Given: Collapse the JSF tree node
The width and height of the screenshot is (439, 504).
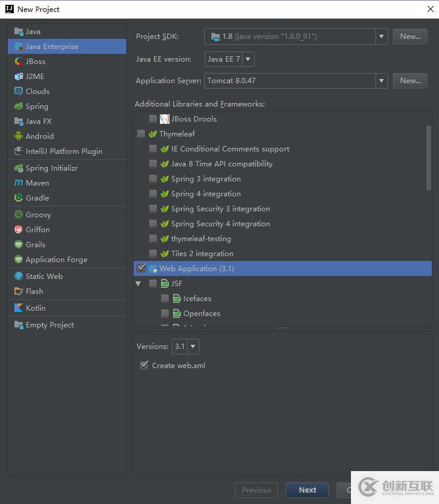Looking at the screenshot, I should 138,283.
